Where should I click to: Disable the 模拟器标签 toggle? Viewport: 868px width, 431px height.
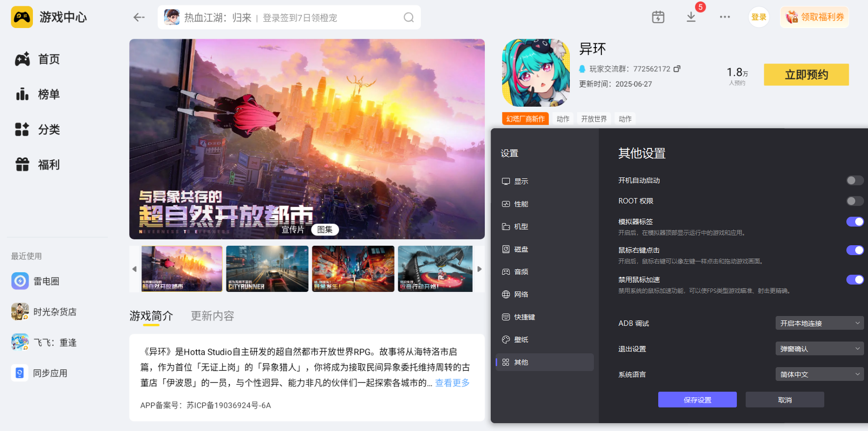855,222
